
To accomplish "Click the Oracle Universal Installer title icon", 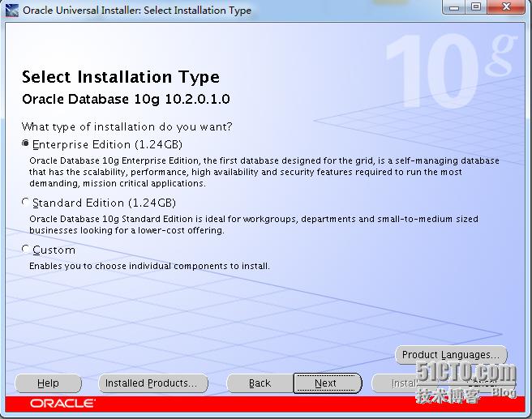I will [12, 11].
